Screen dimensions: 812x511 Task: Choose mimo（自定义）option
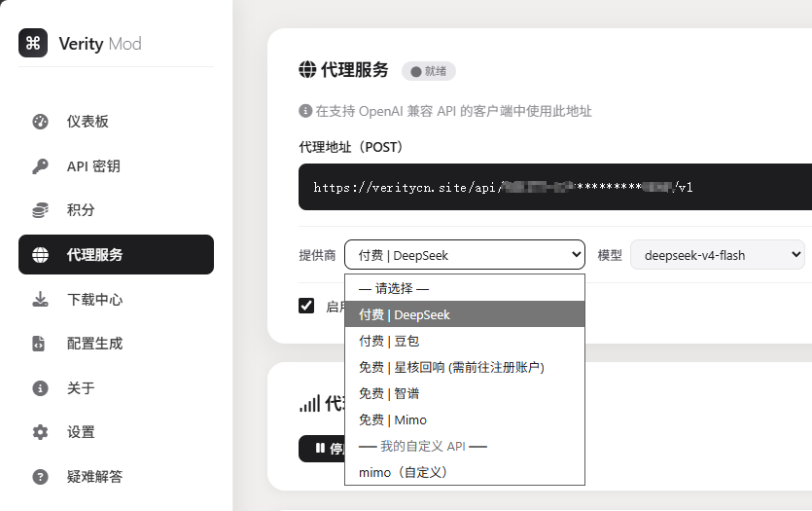[465, 472]
